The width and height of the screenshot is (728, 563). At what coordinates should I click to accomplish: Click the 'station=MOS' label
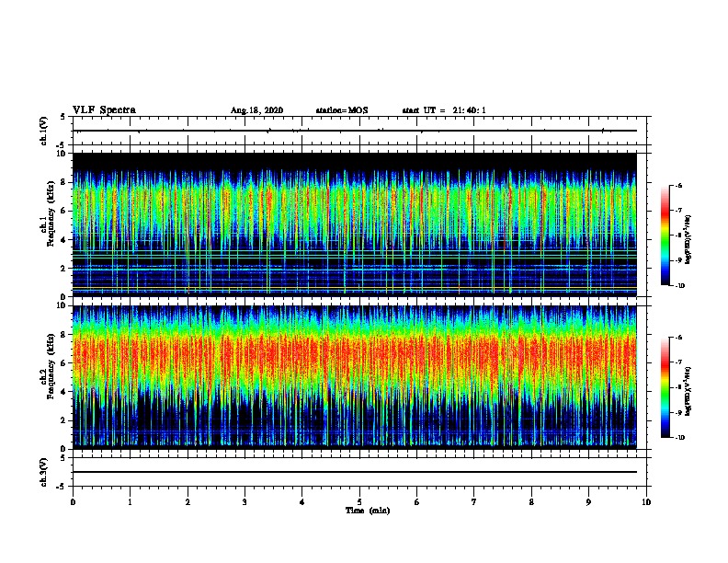[x=342, y=110]
